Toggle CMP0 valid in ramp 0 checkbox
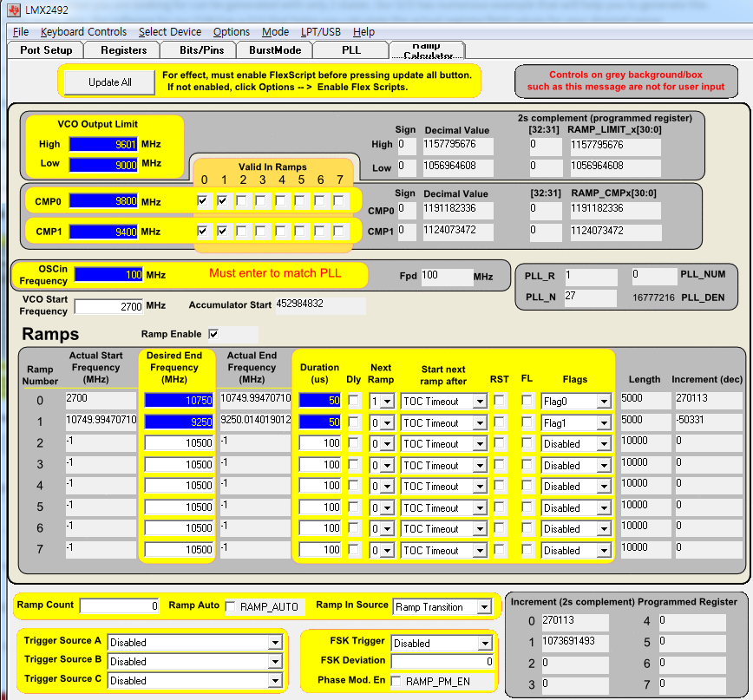The image size is (753, 700). click(203, 200)
